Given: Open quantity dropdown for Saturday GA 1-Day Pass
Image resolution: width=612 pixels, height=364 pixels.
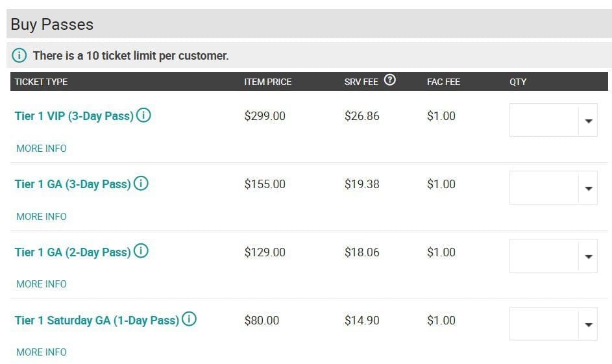Looking at the screenshot, I should [x=553, y=324].
